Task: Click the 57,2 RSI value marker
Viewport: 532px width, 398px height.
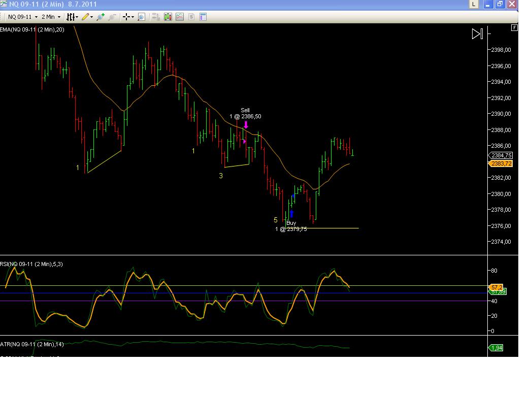Action: (x=495, y=287)
